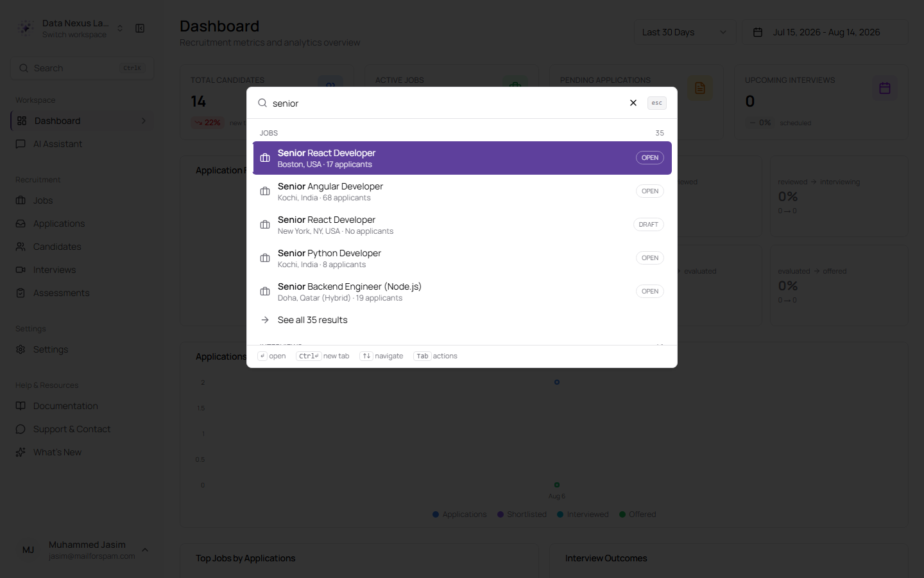Click the Assessments clipboard icon in the sidebar

click(x=21, y=293)
